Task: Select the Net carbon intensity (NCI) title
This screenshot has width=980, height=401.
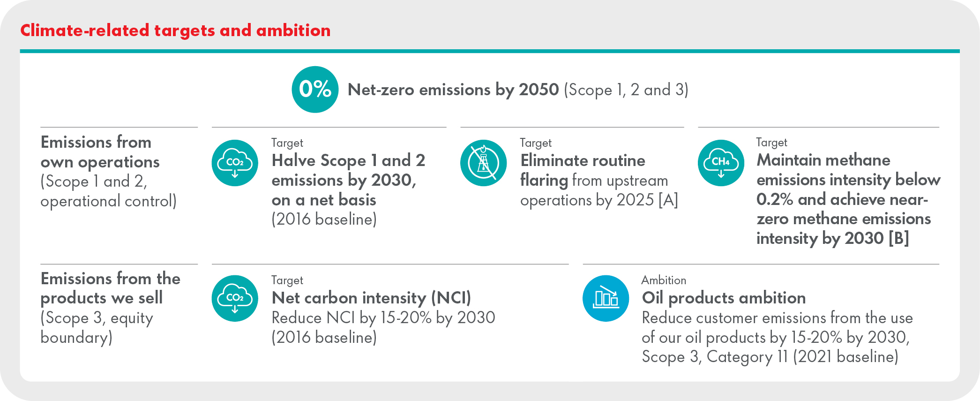Action: 371,298
